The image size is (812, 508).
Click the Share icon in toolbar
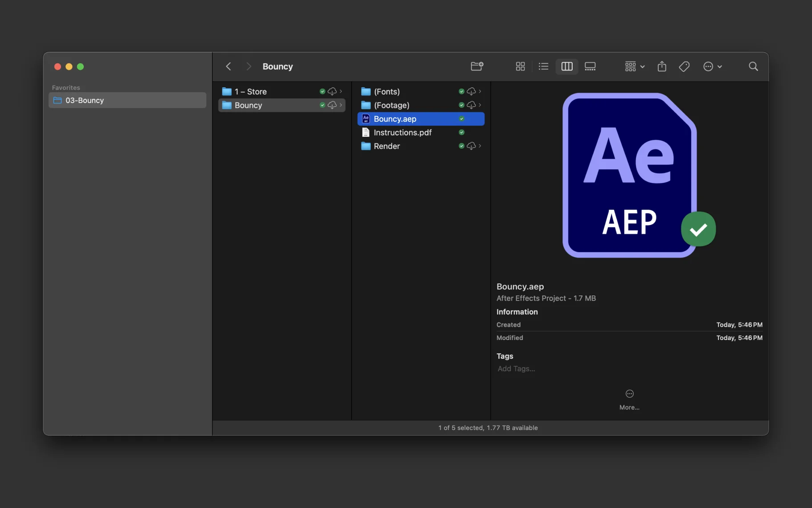coord(662,66)
